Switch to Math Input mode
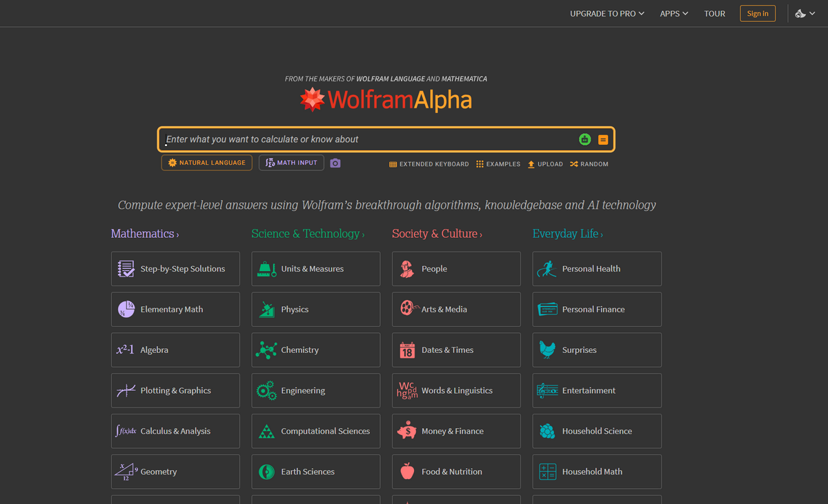Image resolution: width=828 pixels, height=504 pixels. (291, 163)
